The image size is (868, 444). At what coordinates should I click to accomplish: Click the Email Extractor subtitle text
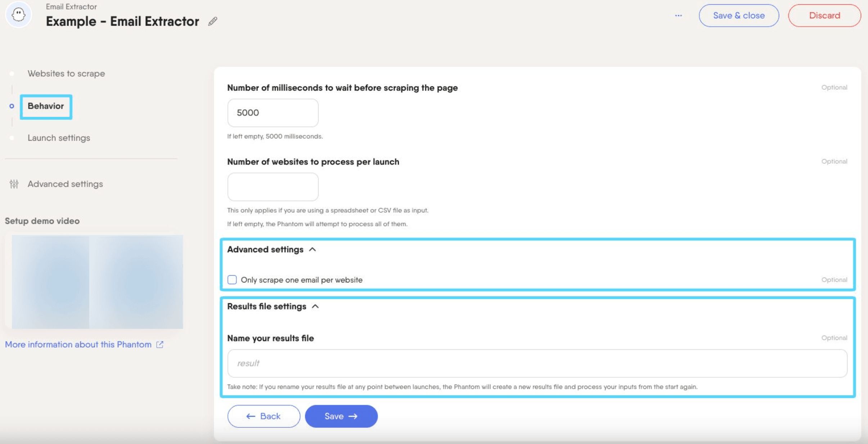point(71,6)
